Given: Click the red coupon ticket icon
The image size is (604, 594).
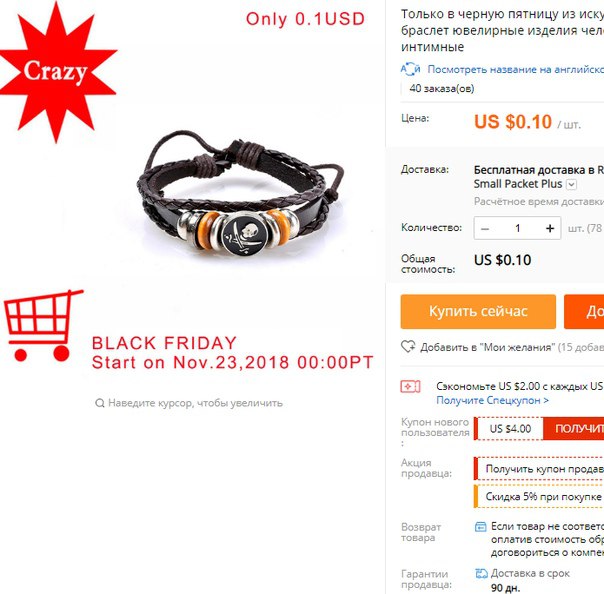Looking at the screenshot, I should 410,386.
